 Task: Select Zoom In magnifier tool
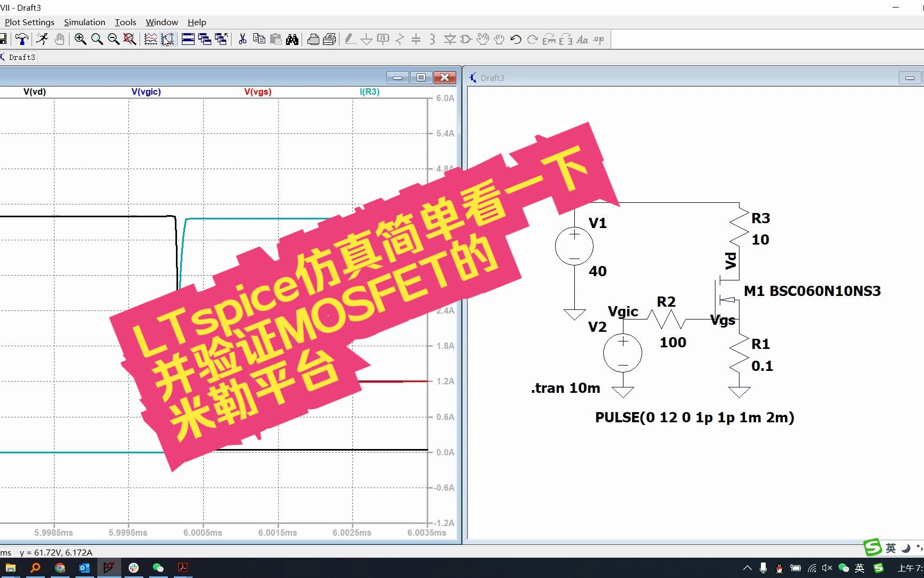[80, 39]
